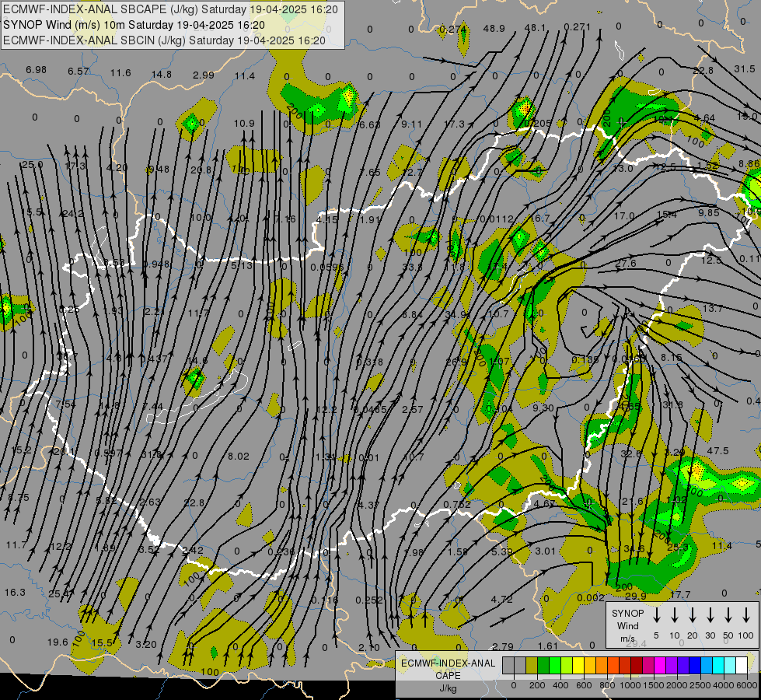Click the 3.20 value on the map

pyautogui.click(x=146, y=645)
